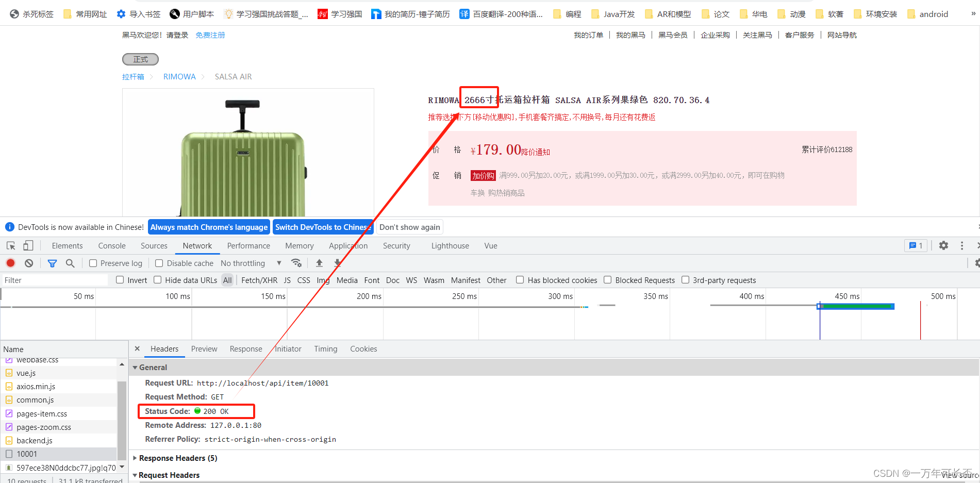Open the android bookmark folder
980x483 pixels.
coord(927,14)
